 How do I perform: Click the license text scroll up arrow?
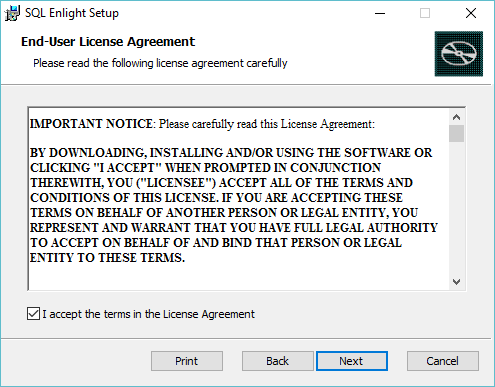coord(457,117)
